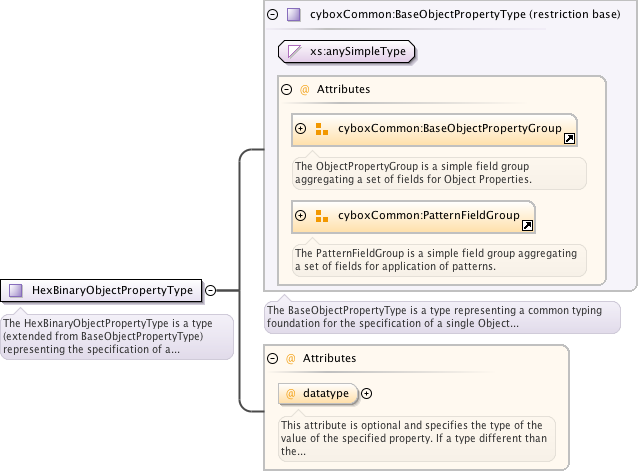Select the cyboxCommon:PatternFieldGroup label
Viewport: 639px width, 472px height.
point(428,215)
